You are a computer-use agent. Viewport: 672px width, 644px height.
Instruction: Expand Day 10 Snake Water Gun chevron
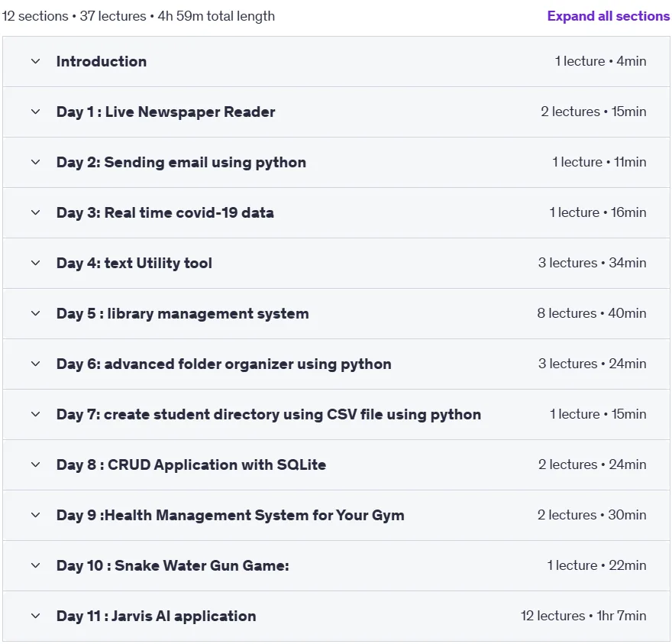tap(36, 565)
